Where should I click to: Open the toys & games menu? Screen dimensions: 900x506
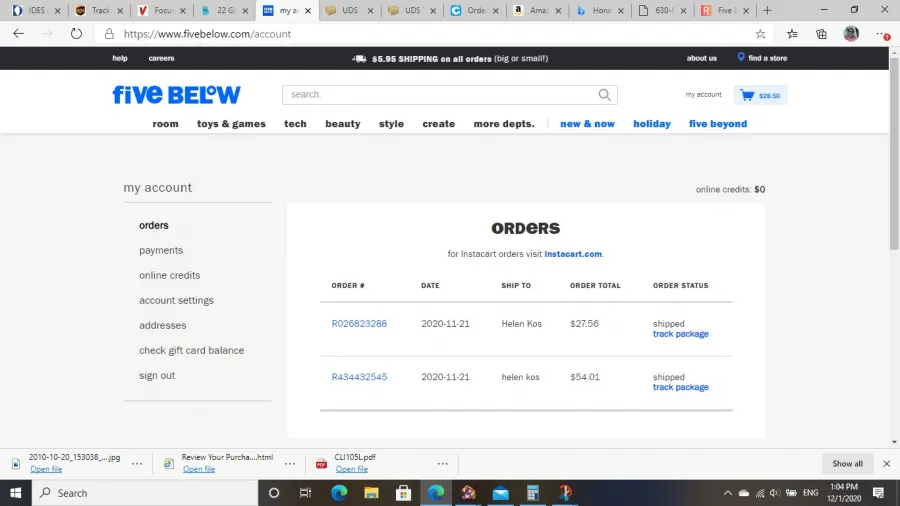(231, 124)
